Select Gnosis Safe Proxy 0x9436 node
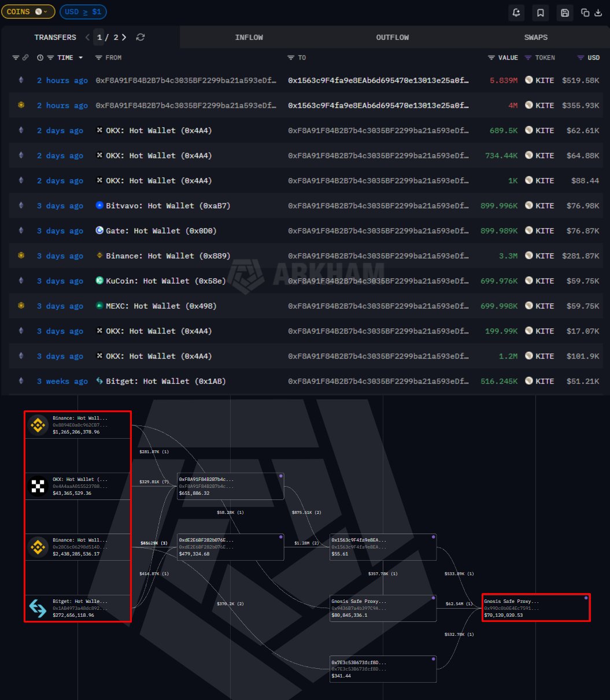The height and width of the screenshot is (700, 610). pyautogui.click(x=383, y=608)
